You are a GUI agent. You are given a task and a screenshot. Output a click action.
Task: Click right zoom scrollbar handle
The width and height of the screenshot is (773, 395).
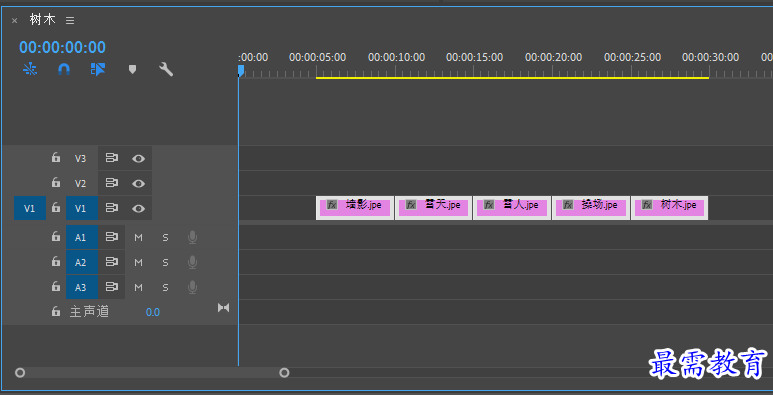coord(284,373)
